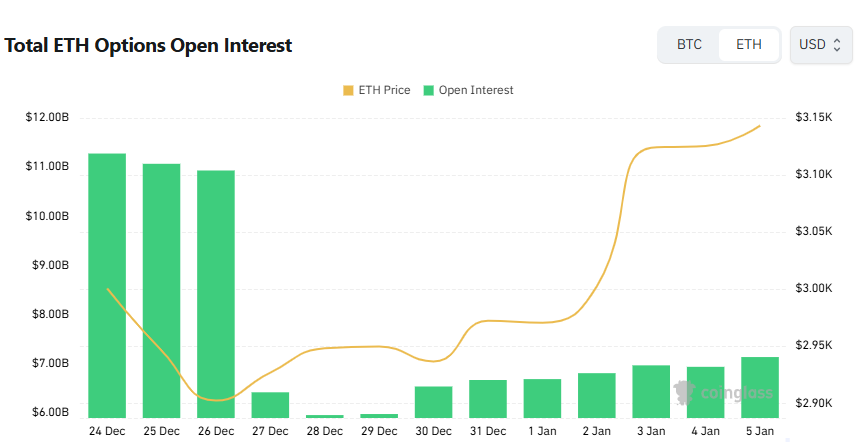
Task: Click the yellow ETH Price legend swatch
Action: (348, 90)
